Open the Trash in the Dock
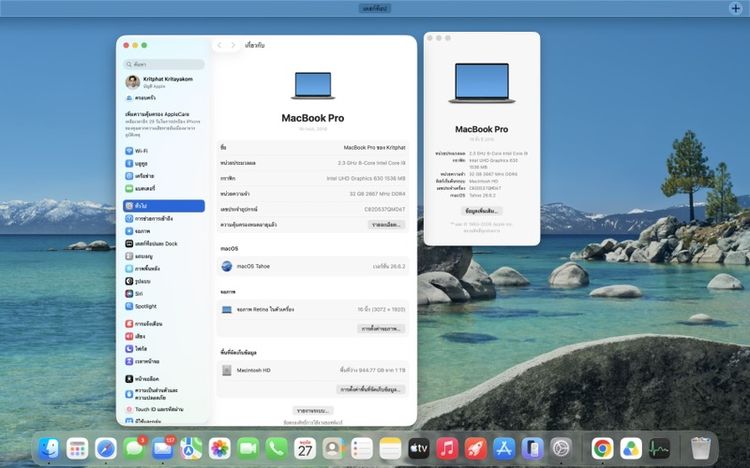Image resolution: width=750 pixels, height=468 pixels. pyautogui.click(x=701, y=448)
